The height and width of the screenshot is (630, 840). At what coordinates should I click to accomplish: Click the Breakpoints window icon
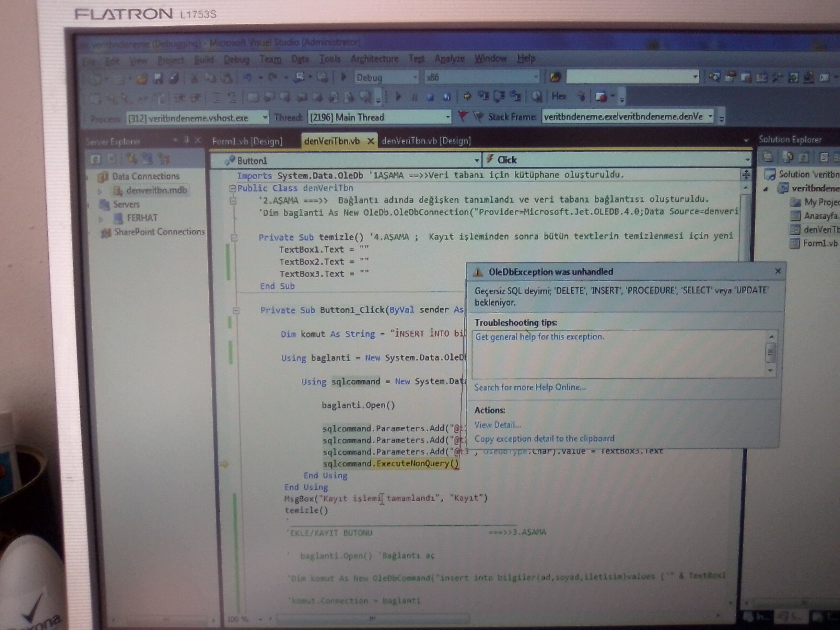(x=601, y=97)
